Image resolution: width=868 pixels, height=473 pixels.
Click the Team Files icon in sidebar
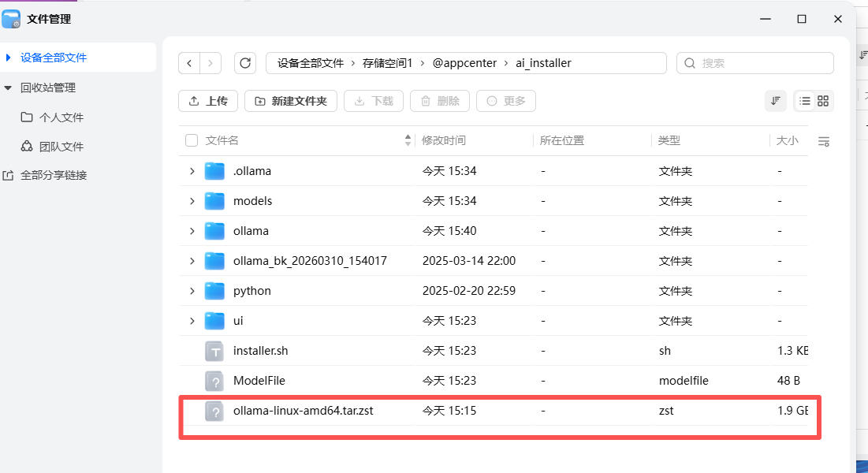point(27,146)
